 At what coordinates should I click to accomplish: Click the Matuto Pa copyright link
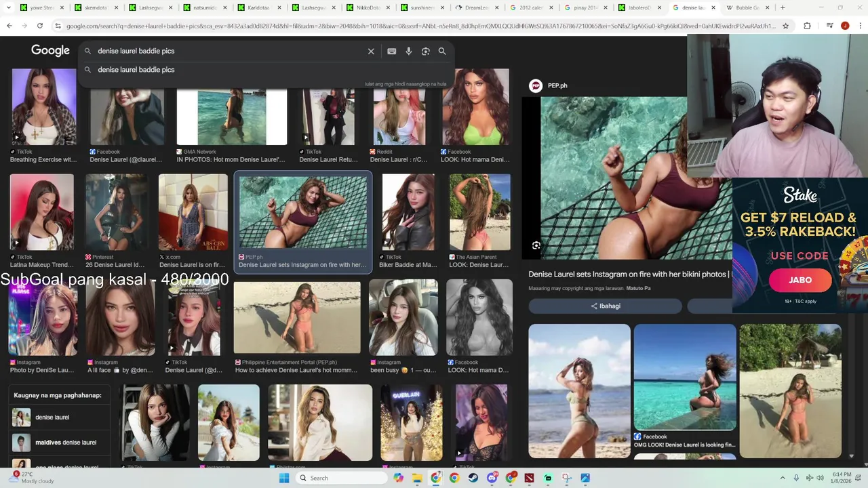[638, 289]
